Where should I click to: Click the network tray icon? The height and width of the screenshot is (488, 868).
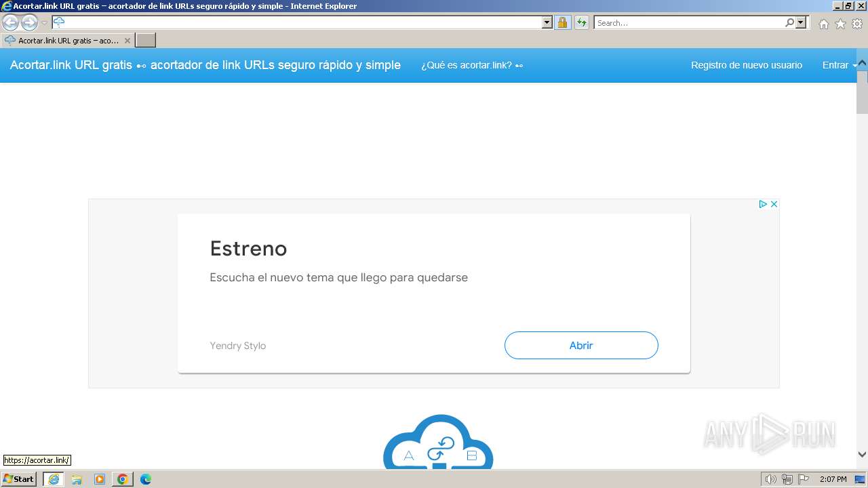click(787, 479)
